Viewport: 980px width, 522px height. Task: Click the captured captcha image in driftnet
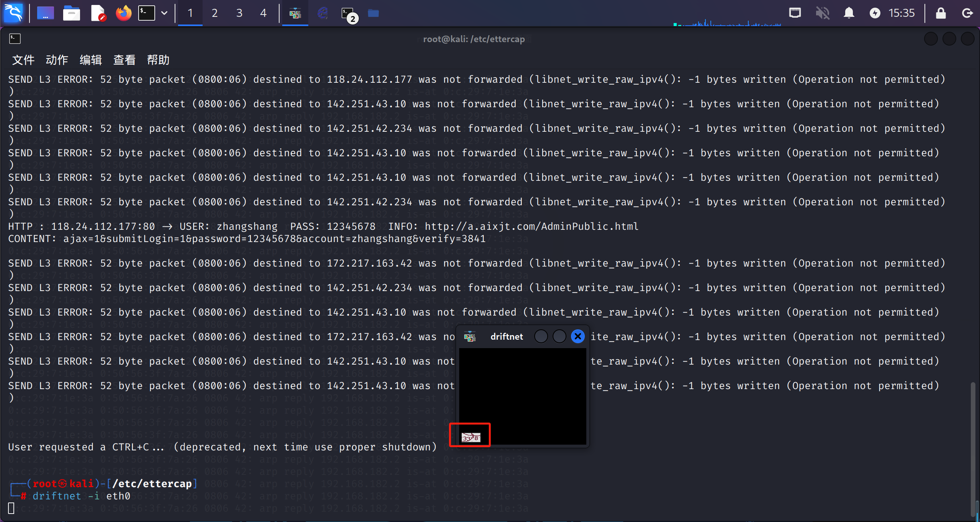pyautogui.click(x=471, y=437)
